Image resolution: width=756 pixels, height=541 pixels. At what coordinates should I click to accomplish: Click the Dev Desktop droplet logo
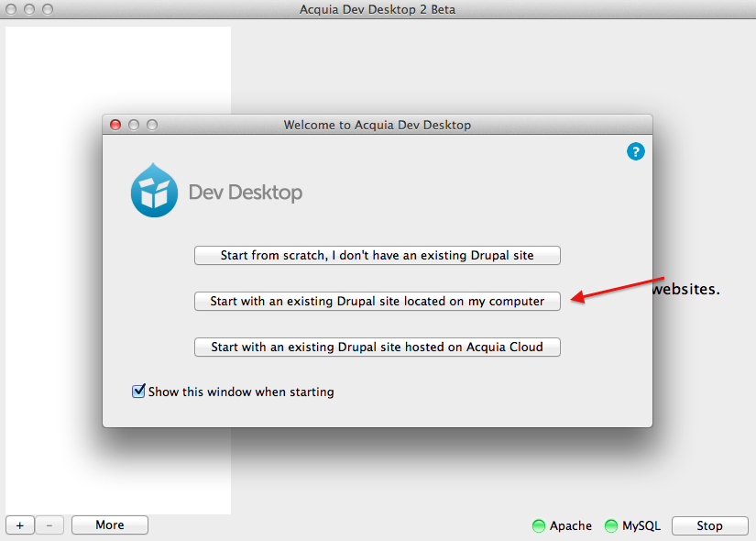154,190
